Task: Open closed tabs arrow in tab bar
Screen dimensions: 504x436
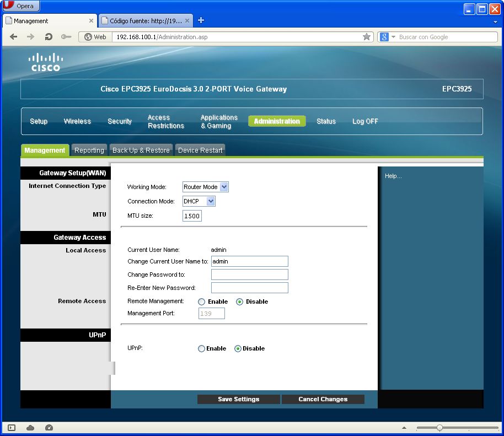Action: (x=495, y=22)
